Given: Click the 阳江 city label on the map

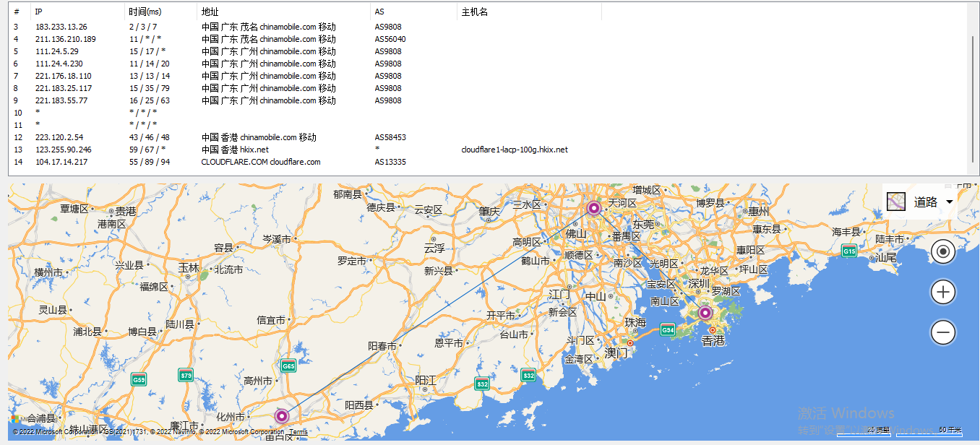Looking at the screenshot, I should coord(426,380).
